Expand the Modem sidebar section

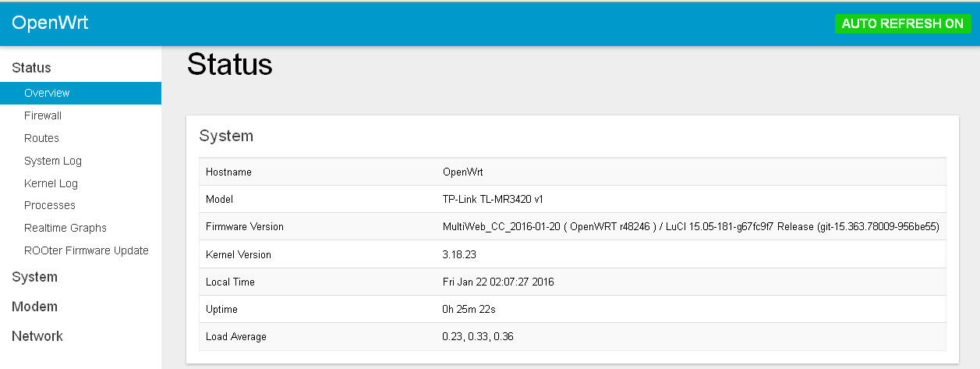(34, 307)
